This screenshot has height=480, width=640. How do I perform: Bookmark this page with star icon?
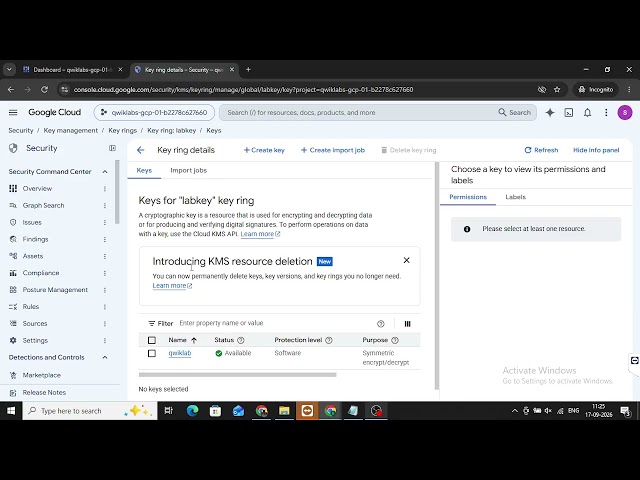point(557,89)
